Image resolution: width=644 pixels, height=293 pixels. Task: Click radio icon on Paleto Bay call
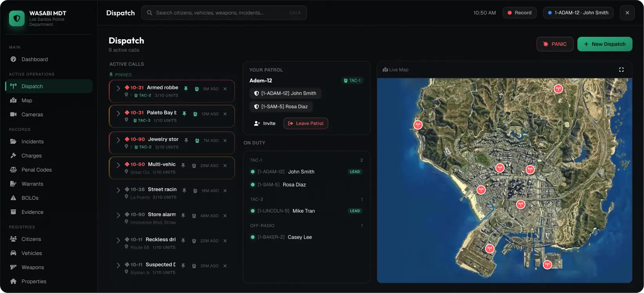195,114
